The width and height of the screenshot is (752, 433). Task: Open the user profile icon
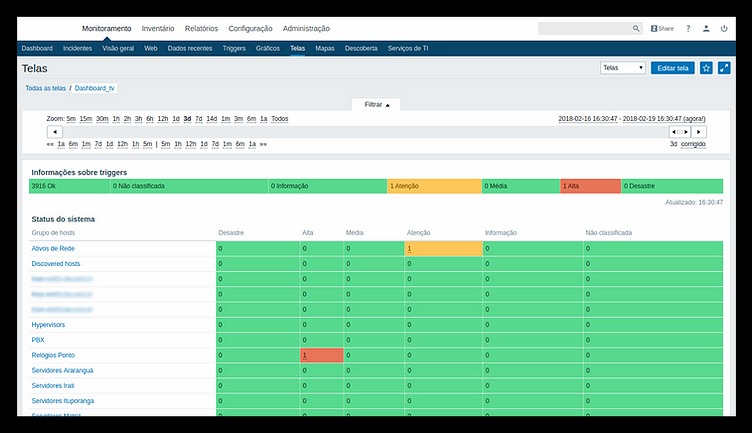707,29
